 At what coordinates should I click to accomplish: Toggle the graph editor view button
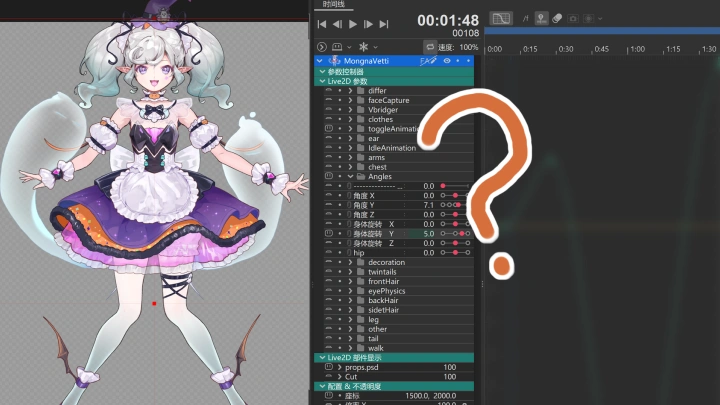click(501, 18)
